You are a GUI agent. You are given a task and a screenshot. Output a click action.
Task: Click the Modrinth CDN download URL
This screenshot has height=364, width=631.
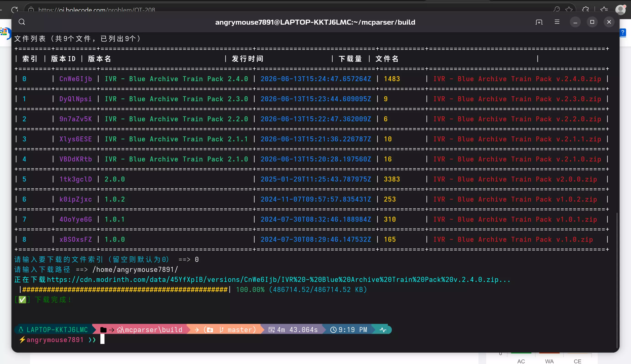click(279, 280)
